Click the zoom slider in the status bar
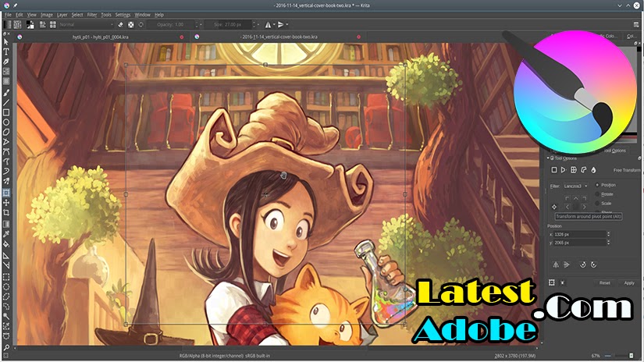This screenshot has height=362, width=644. pos(616,356)
